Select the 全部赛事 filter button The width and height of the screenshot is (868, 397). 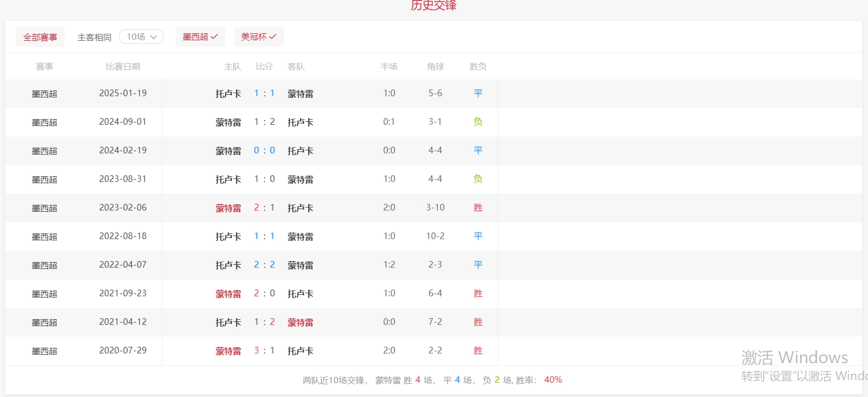[x=40, y=37]
